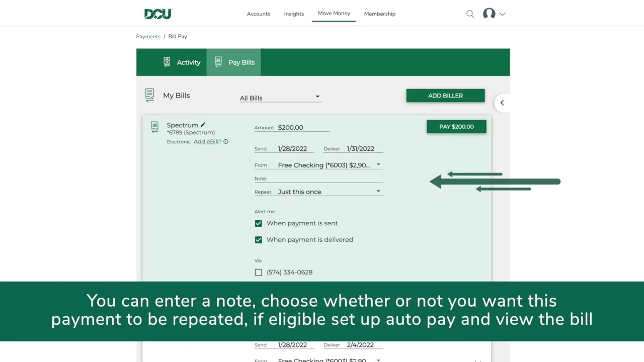Open the Membership menu
Viewport: 644px width, 362px height.
pyautogui.click(x=380, y=14)
